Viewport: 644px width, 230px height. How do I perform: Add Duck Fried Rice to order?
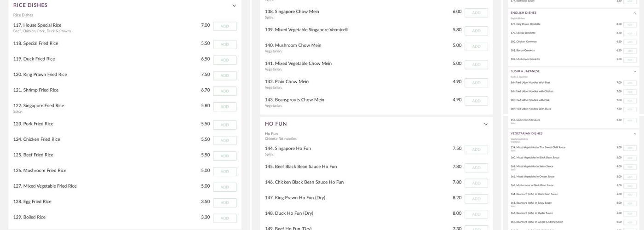tap(224, 60)
